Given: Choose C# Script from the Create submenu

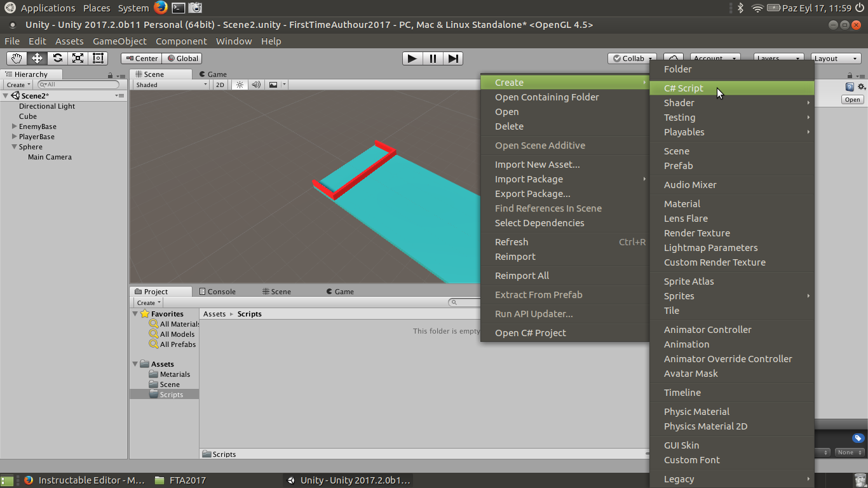Looking at the screenshot, I should [731, 88].
